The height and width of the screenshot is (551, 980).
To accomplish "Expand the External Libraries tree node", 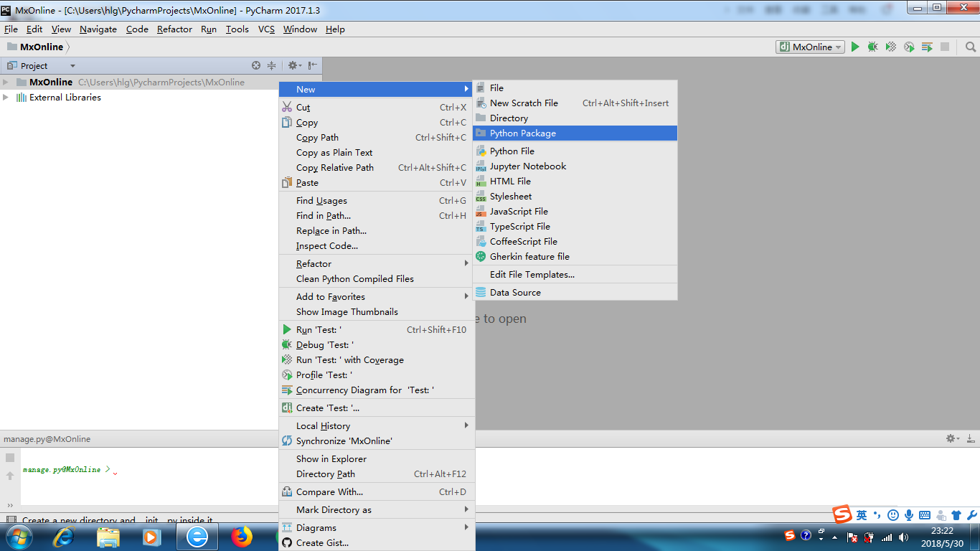I will [x=6, y=97].
